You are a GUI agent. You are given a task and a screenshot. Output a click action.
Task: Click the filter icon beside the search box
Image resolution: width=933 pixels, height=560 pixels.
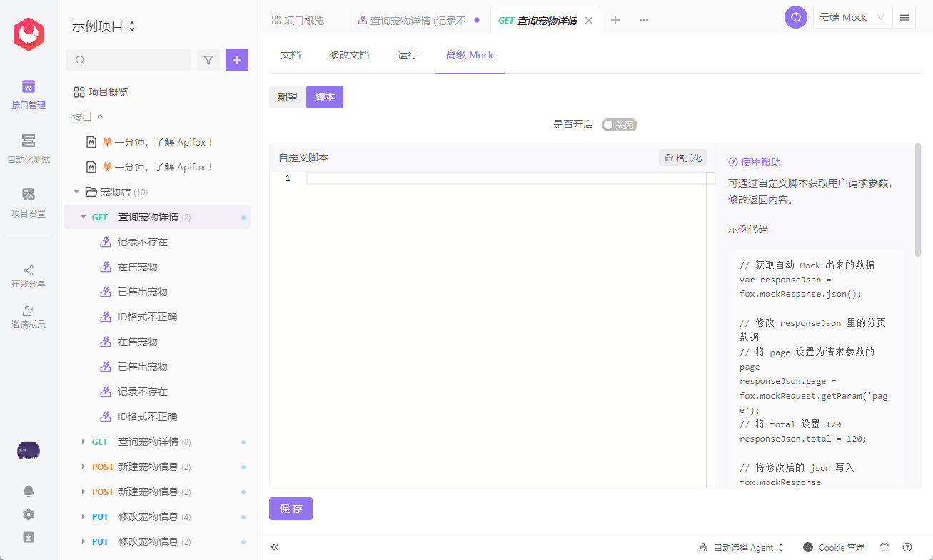[208, 60]
